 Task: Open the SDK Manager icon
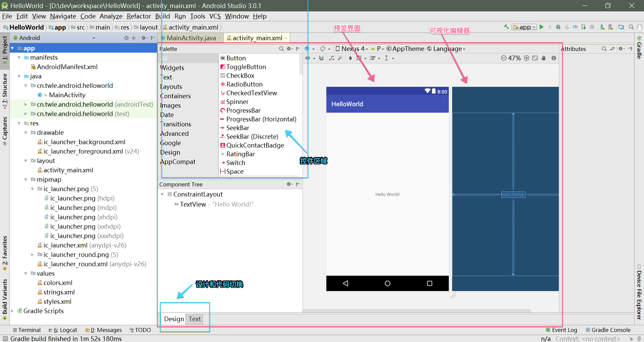[602, 27]
